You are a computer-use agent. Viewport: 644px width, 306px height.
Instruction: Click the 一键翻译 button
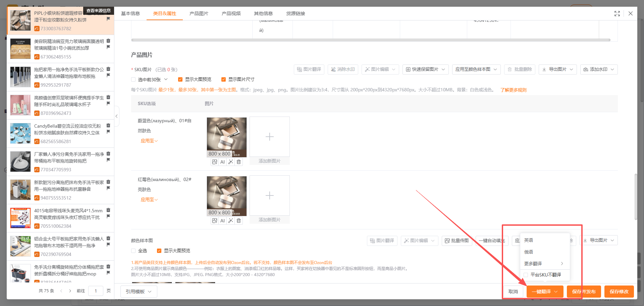coord(545,292)
